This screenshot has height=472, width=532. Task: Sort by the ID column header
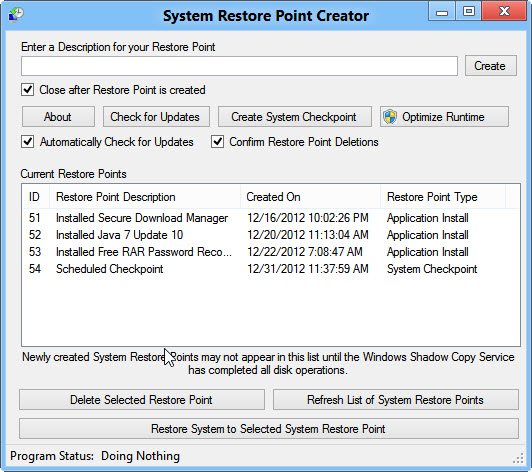tap(36, 197)
